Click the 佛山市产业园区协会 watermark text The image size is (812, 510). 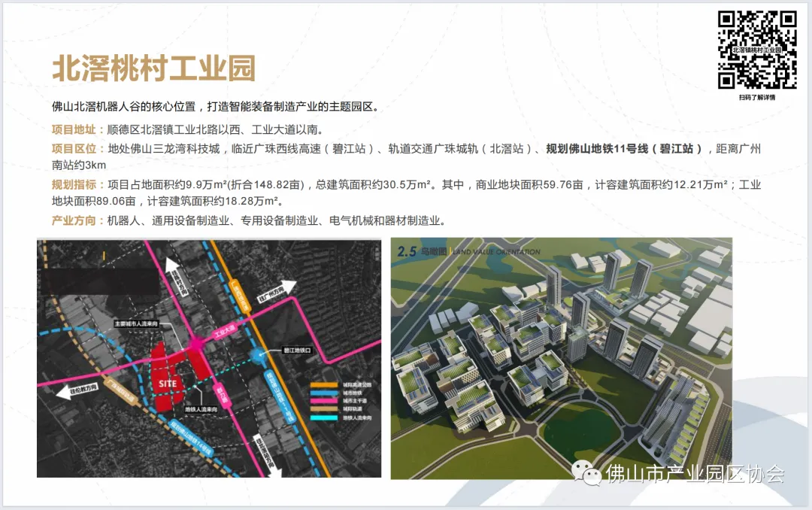click(x=695, y=474)
